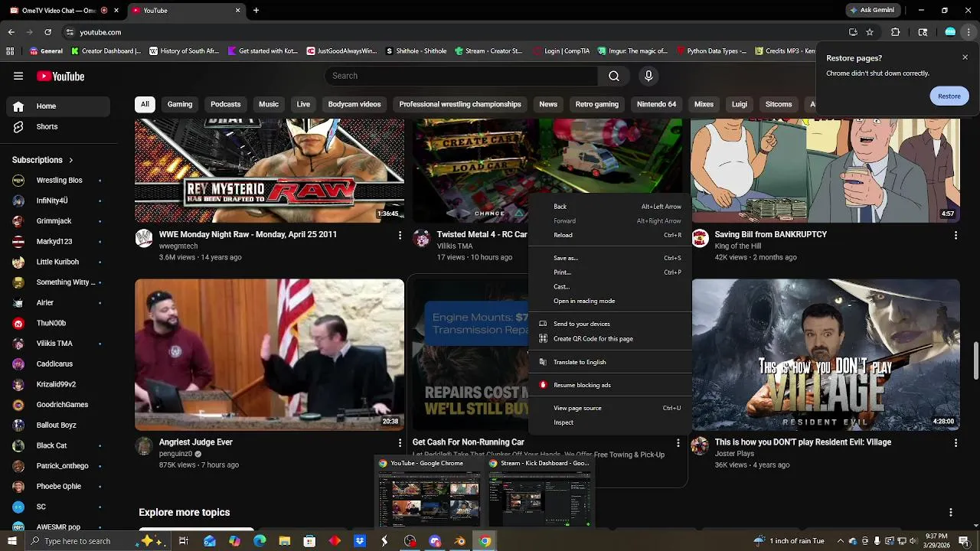Viewport: 980px width, 551px height.
Task: Select Retro gaming filter chip
Action: tap(597, 105)
